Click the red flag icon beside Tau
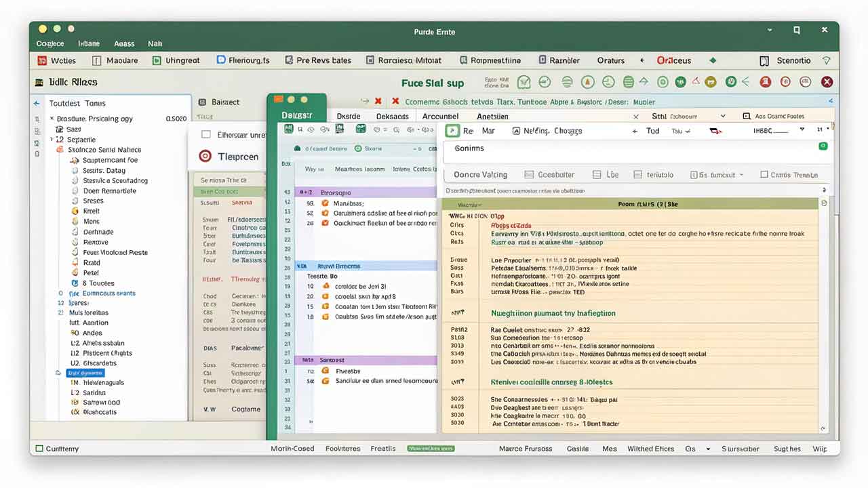 (715, 131)
